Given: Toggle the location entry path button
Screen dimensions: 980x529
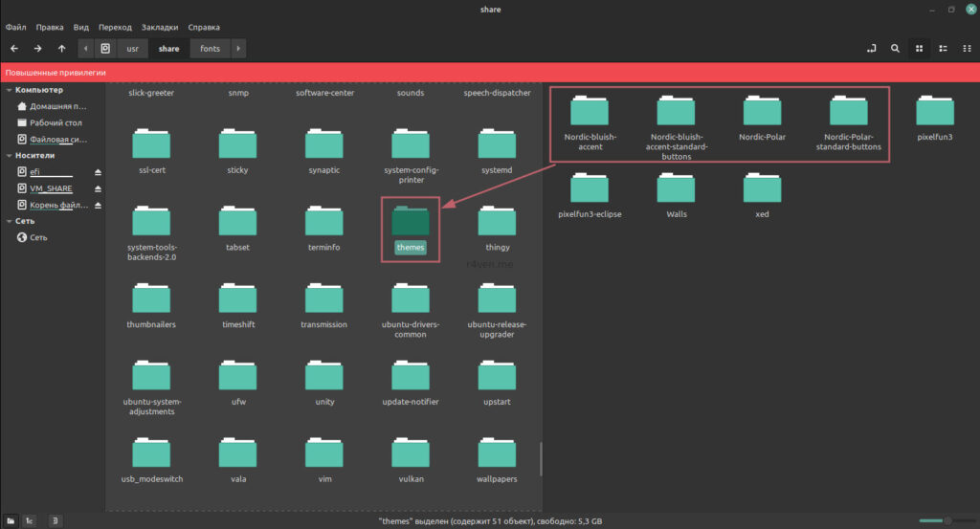Looking at the screenshot, I should point(872,48).
